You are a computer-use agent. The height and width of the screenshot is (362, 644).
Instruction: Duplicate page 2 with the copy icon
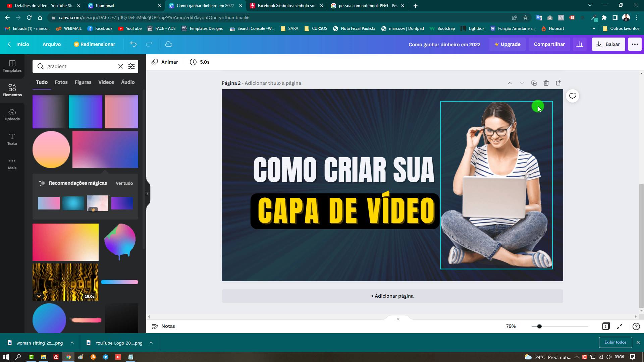(534, 83)
